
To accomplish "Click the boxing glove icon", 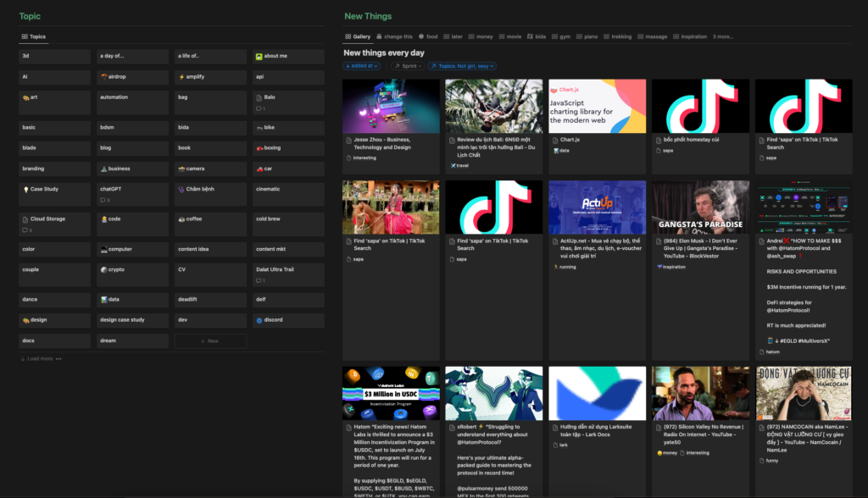I will [x=259, y=148].
